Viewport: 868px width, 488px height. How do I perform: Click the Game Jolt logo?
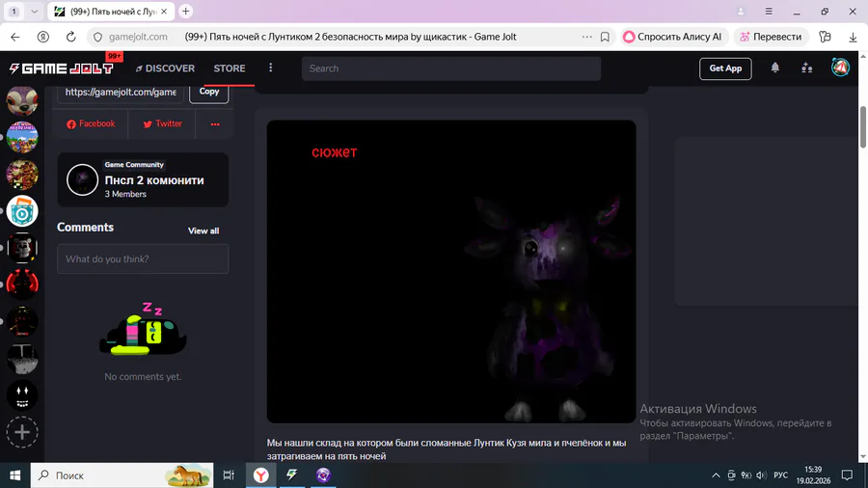pyautogui.click(x=62, y=68)
